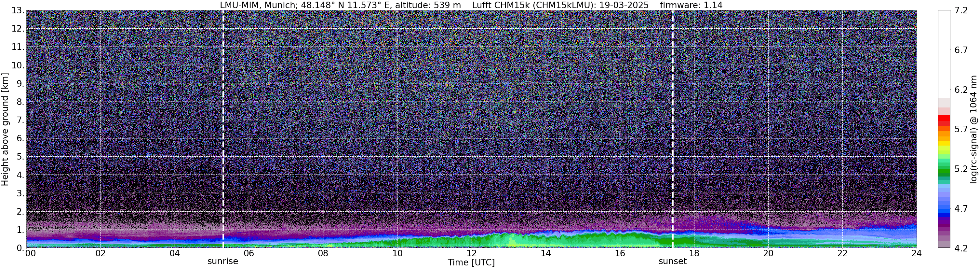980x269 pixels.
Task: Click the colorbar tick label '4.7'
Action: click(961, 209)
